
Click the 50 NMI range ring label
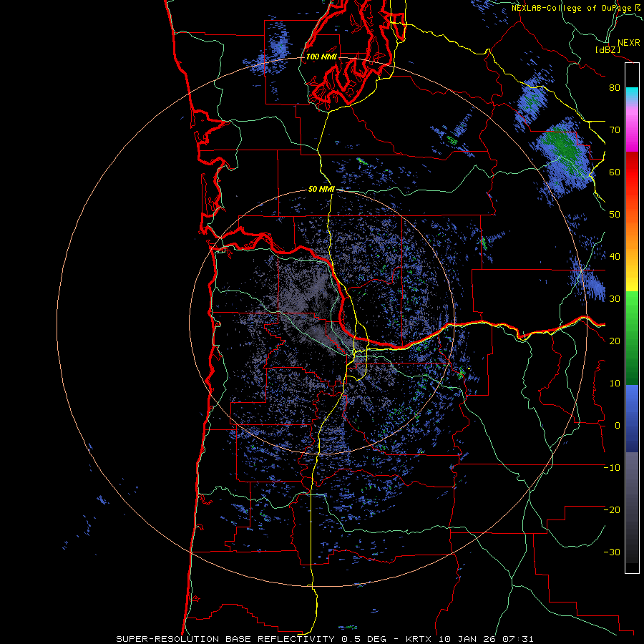321,189
